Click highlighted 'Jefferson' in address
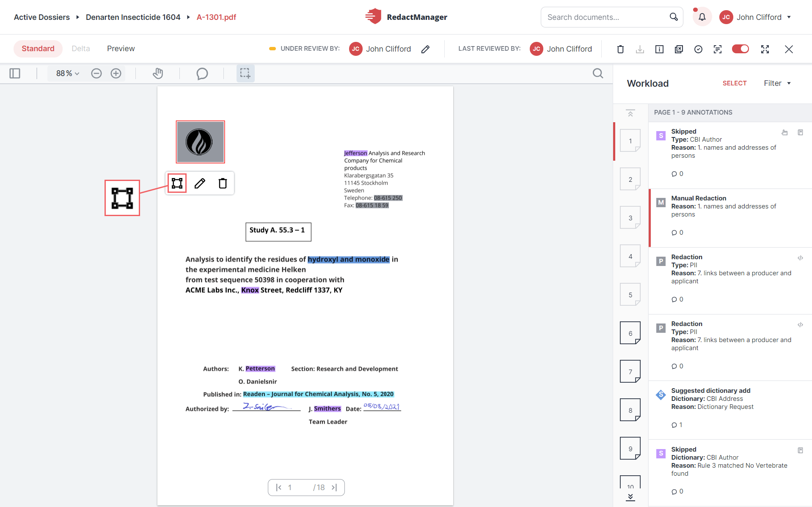Viewport: 812px width, 507px height. [x=355, y=153]
